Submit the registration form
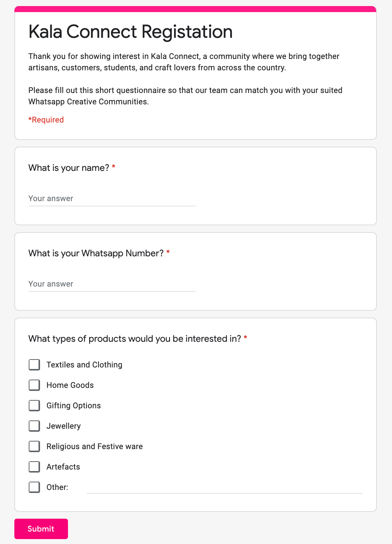This screenshot has width=392, height=544. point(41,529)
